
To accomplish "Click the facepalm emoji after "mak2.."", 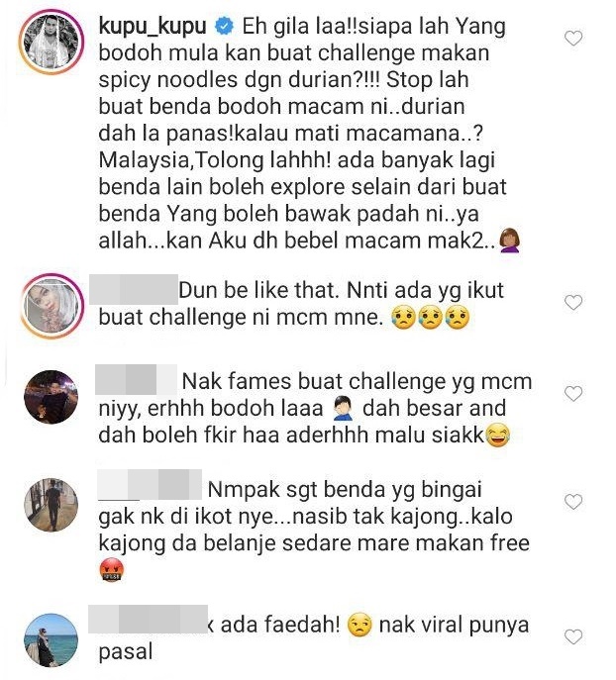I will pos(510,241).
